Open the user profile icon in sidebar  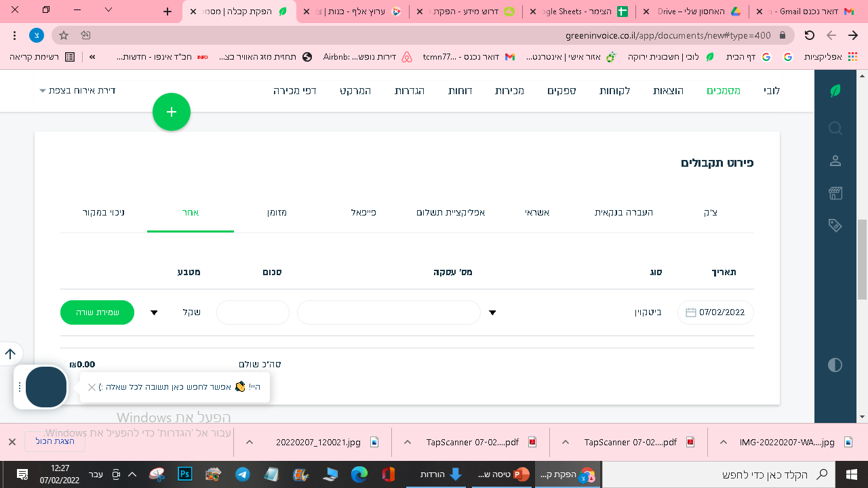click(x=835, y=161)
